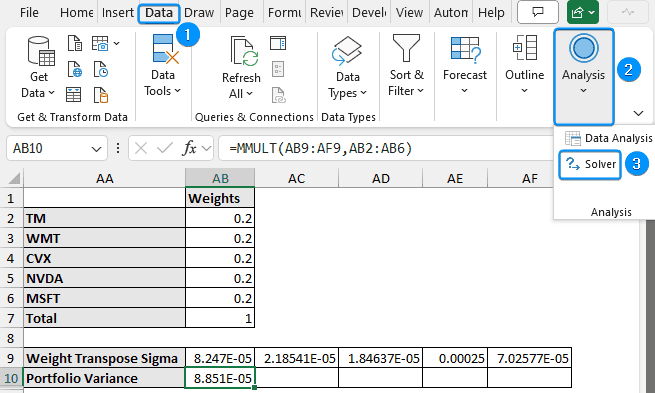Switch to the Developer tab

tap(369, 13)
